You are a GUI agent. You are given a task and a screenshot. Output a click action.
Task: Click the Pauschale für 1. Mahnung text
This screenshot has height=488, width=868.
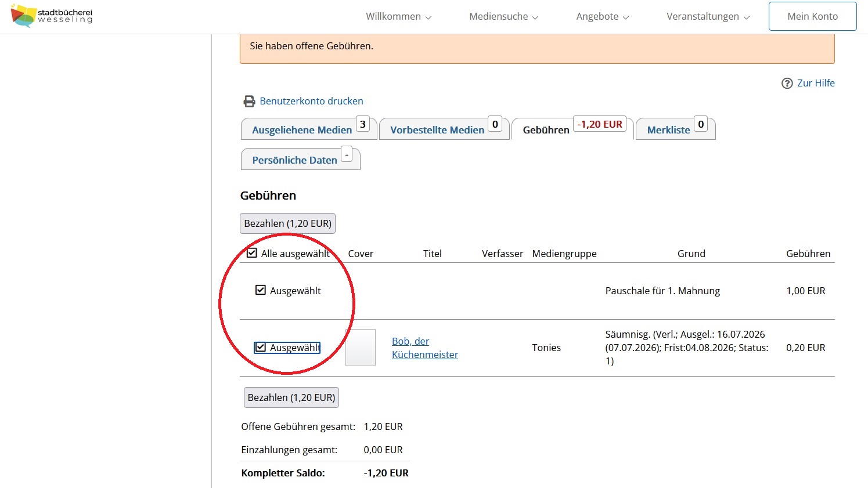pos(662,291)
